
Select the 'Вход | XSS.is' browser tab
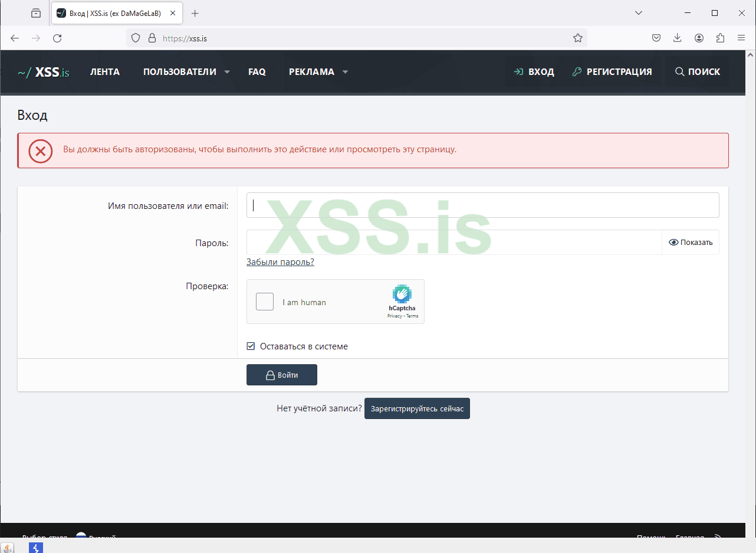point(118,13)
